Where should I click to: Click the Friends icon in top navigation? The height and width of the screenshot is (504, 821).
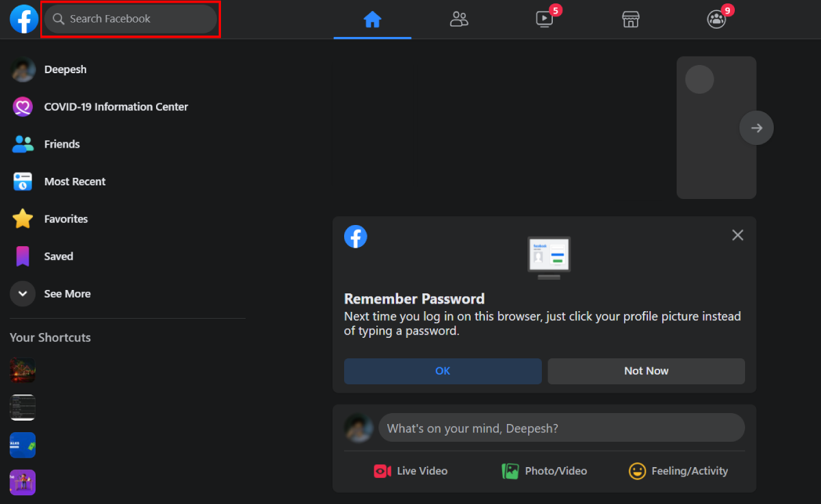(x=459, y=19)
